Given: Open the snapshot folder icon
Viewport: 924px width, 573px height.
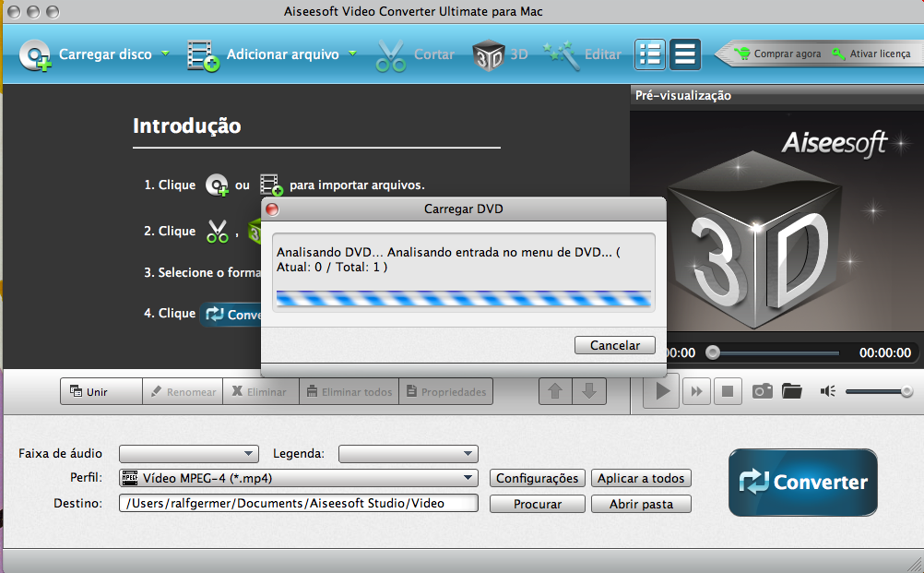Looking at the screenshot, I should [x=791, y=391].
